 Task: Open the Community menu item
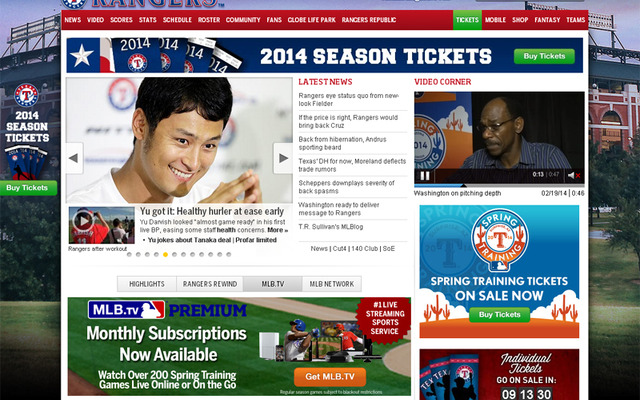click(243, 20)
